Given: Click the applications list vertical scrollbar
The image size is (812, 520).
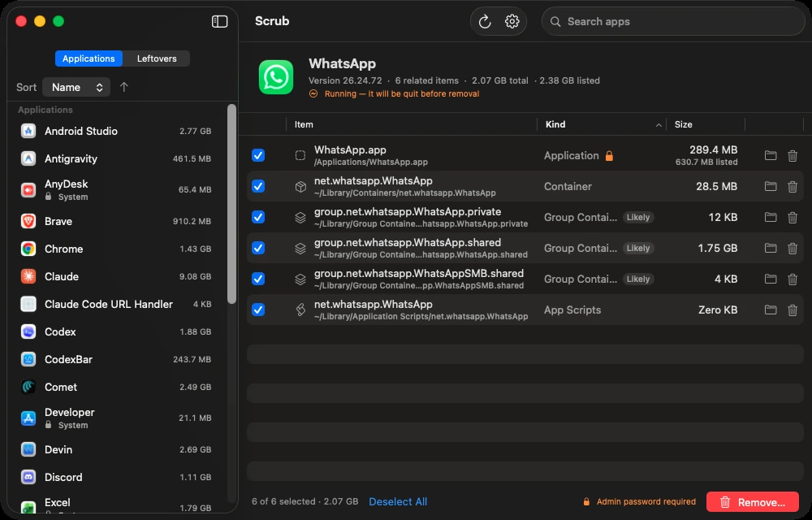Looking at the screenshot, I should pyautogui.click(x=231, y=204).
